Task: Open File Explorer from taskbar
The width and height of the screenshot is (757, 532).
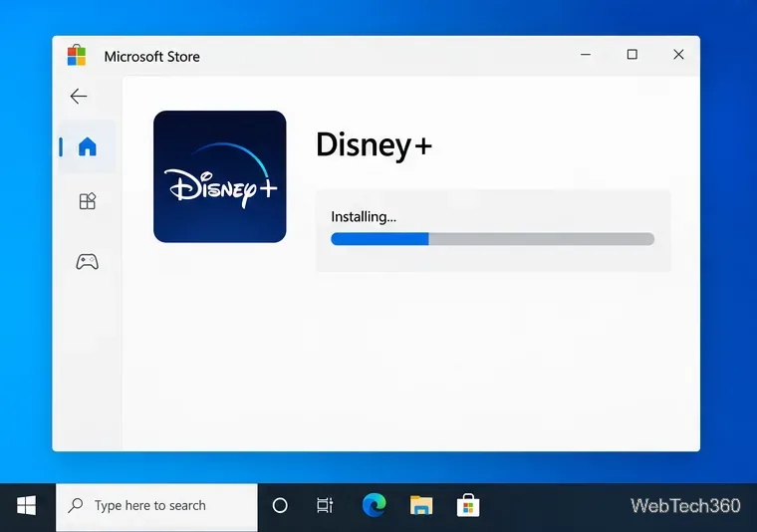Action: pos(421,505)
